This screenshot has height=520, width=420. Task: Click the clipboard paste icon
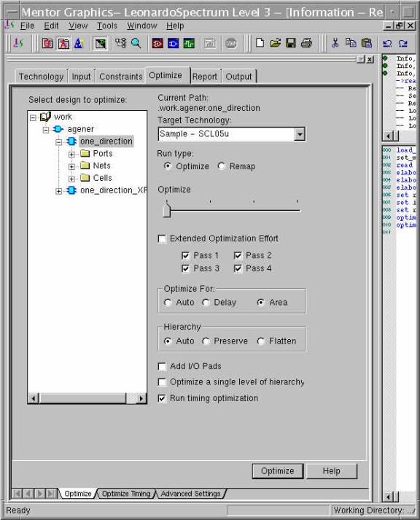366,44
